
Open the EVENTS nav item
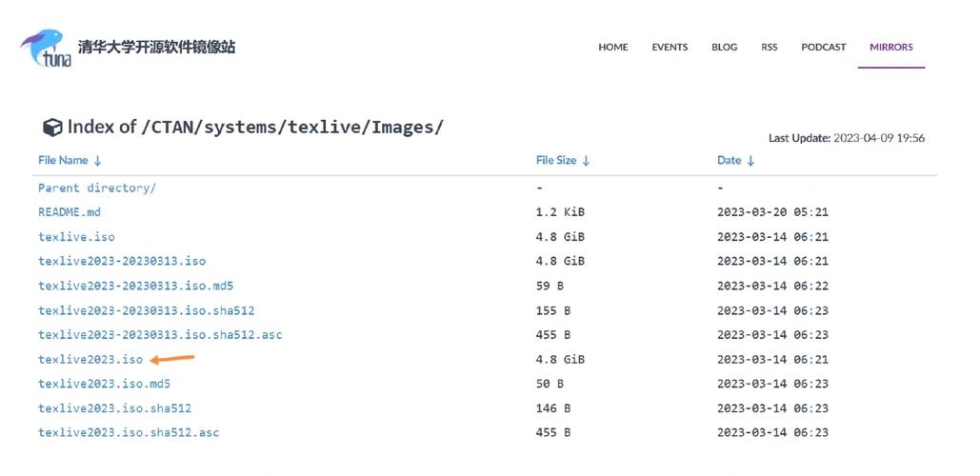click(670, 47)
